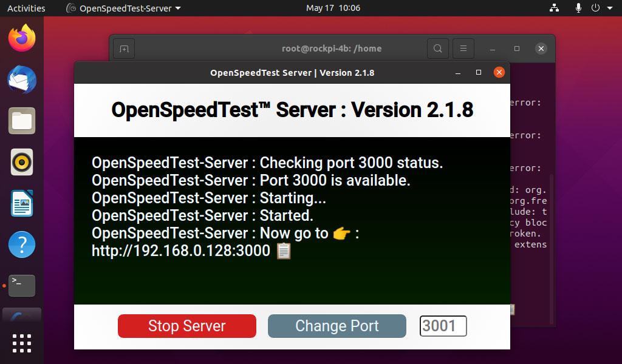The height and width of the screenshot is (364, 622).
Task: Click the power icon in top bar
Action: click(595, 8)
